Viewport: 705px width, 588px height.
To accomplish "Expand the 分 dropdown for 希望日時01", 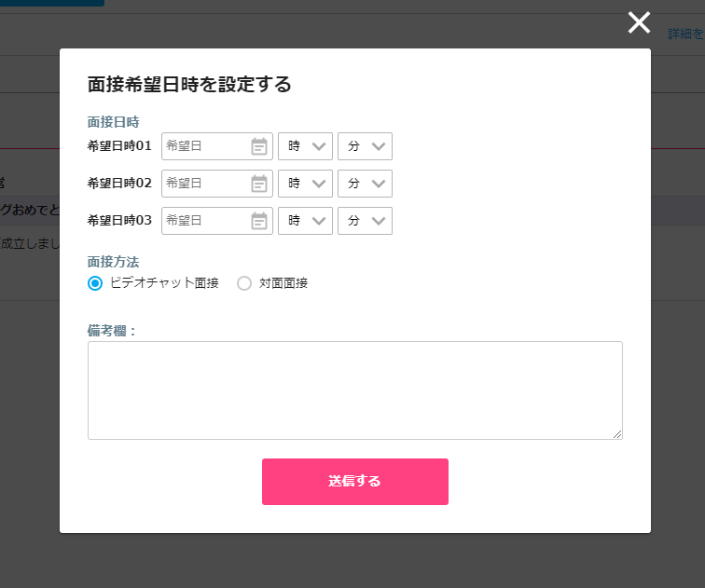I will coord(366,146).
